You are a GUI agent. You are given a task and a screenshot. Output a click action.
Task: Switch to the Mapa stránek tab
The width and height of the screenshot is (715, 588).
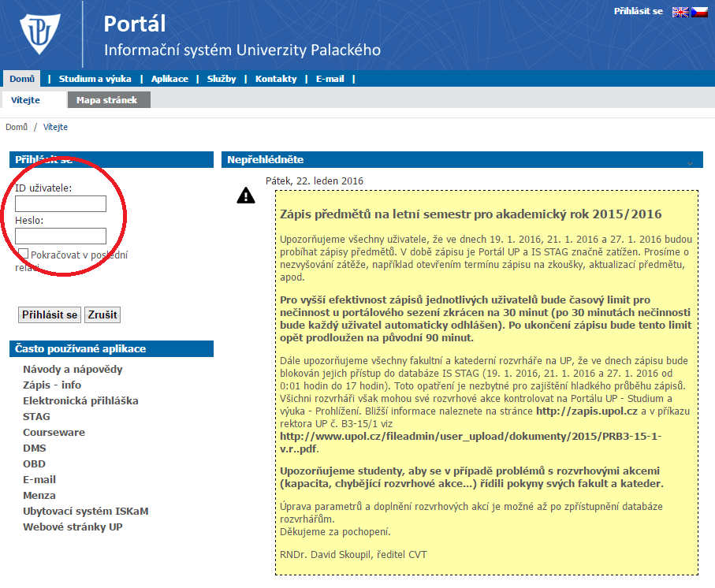[106, 100]
